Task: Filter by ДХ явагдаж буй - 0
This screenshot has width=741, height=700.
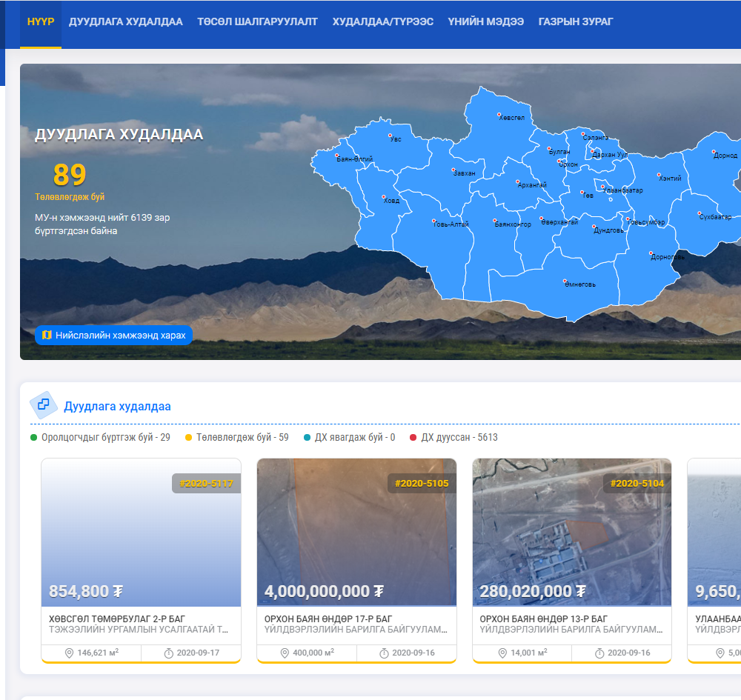Action: (349, 437)
